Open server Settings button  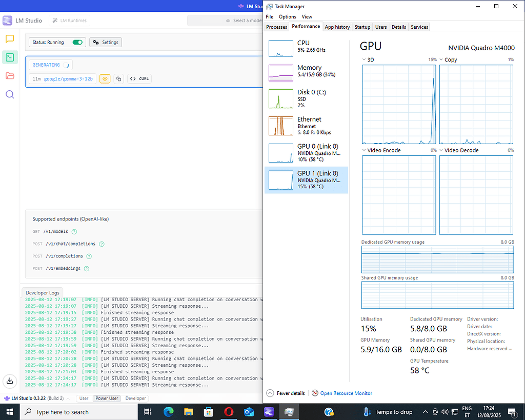pyautogui.click(x=106, y=43)
